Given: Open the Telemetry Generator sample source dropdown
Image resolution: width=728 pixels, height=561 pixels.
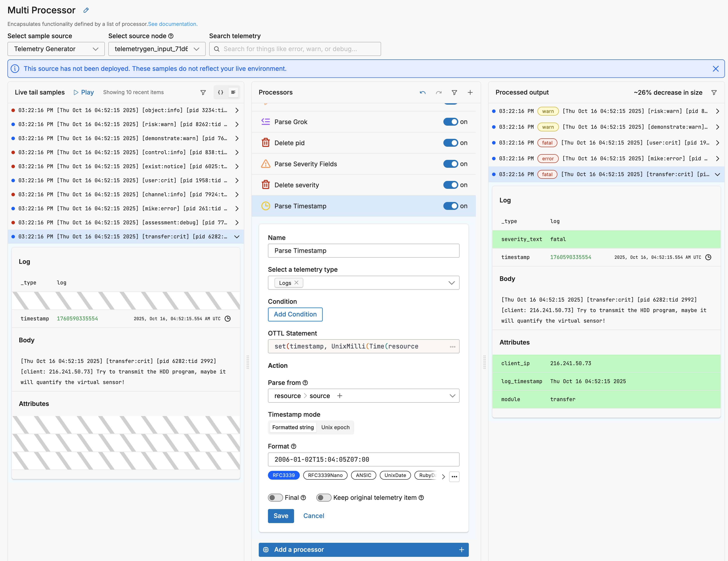Looking at the screenshot, I should [56, 49].
